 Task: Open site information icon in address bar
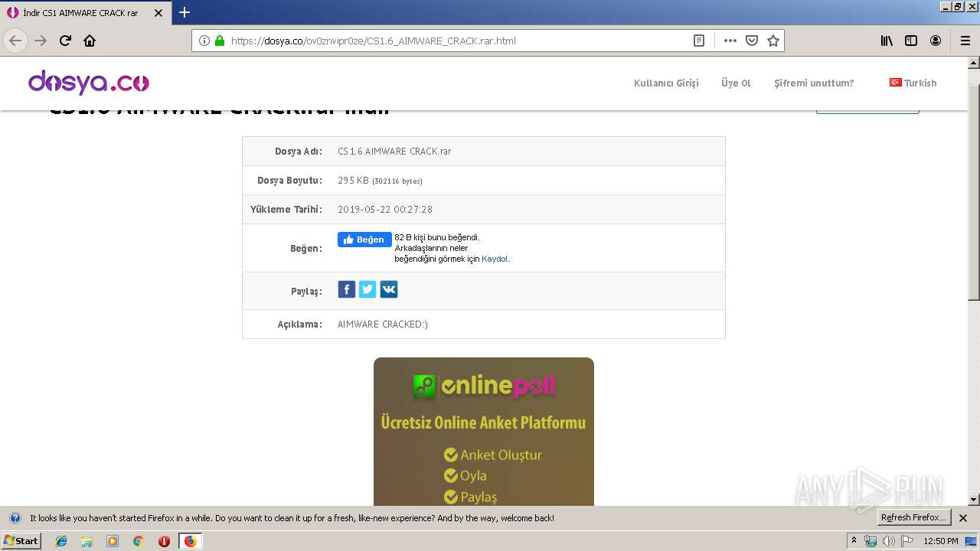(x=204, y=41)
